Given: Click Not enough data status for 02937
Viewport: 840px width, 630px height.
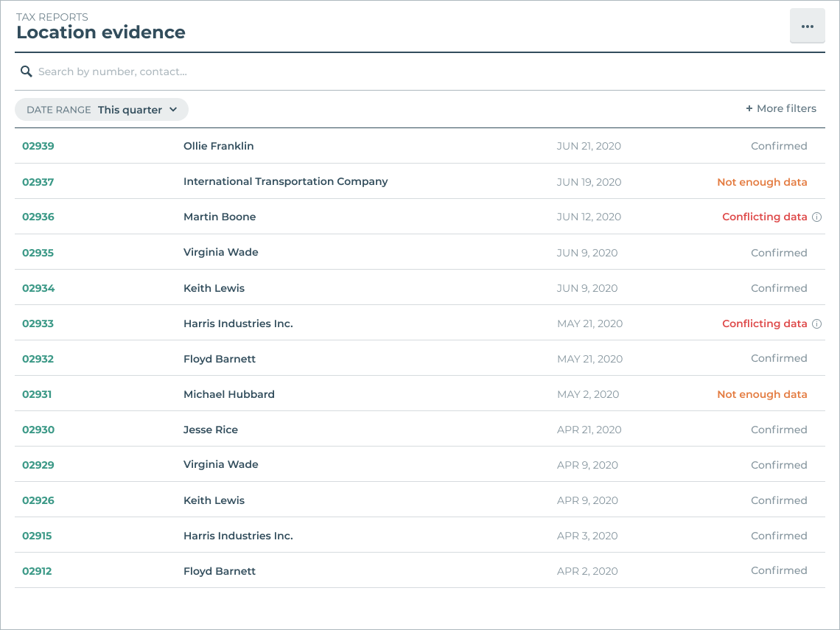Looking at the screenshot, I should [762, 182].
